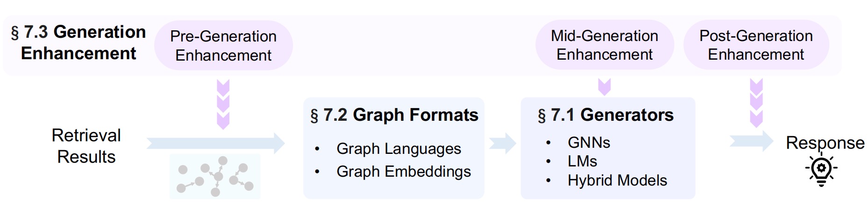The image size is (868, 207).
Task: Click the purple chevron below Mid-Generation Enhancement
Action: click(605, 87)
